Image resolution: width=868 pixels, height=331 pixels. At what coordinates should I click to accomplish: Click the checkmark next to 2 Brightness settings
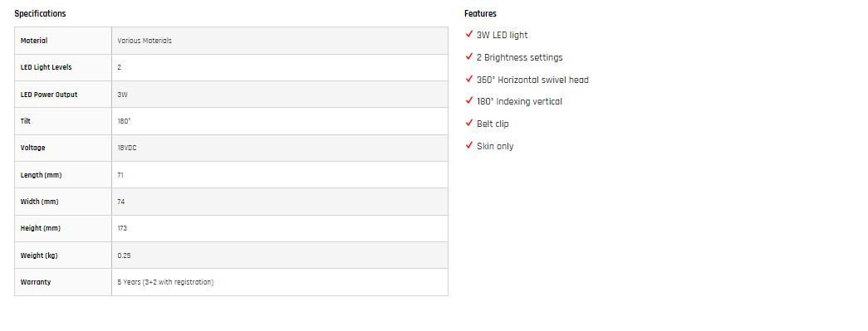[x=468, y=56]
